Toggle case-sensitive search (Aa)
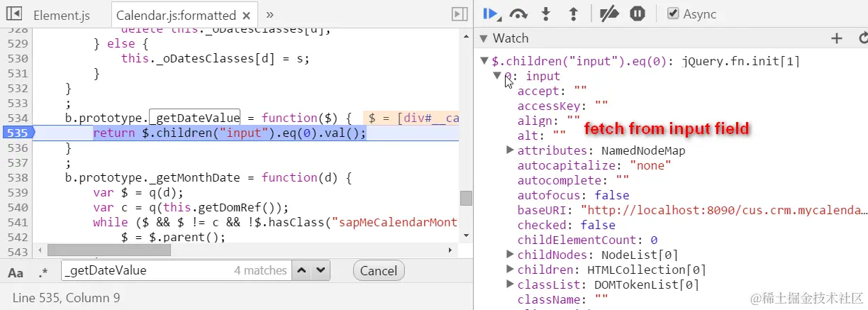 15,272
